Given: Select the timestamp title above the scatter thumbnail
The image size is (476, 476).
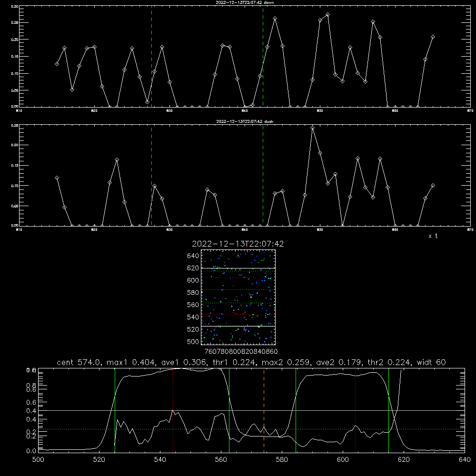Looking at the screenshot, I should point(238,244).
